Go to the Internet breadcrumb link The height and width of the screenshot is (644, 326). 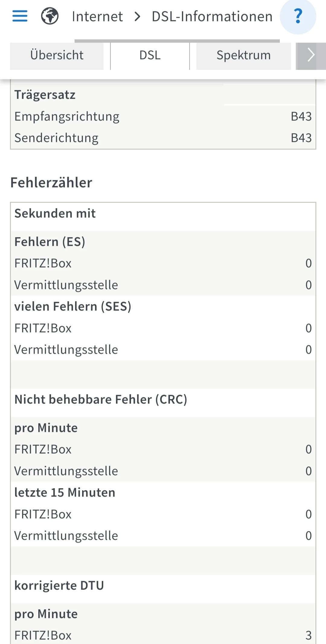tap(97, 17)
